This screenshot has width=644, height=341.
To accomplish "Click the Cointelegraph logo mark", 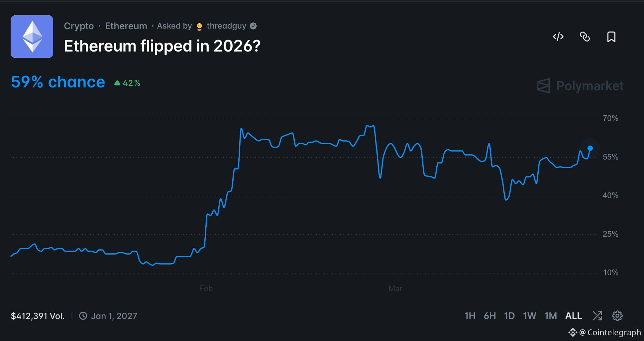I will pyautogui.click(x=573, y=332).
